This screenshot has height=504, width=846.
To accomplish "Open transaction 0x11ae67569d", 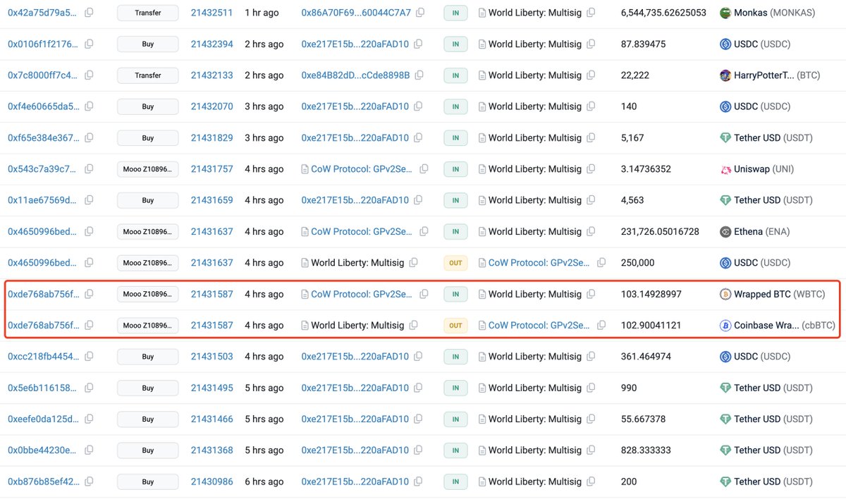I will click(43, 200).
